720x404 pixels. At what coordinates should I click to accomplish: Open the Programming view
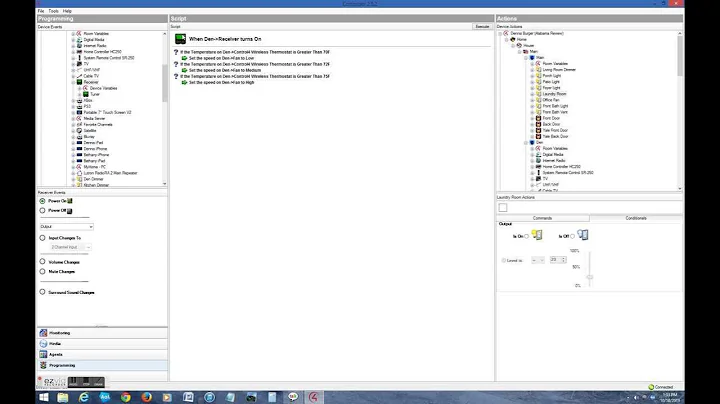tap(102, 365)
